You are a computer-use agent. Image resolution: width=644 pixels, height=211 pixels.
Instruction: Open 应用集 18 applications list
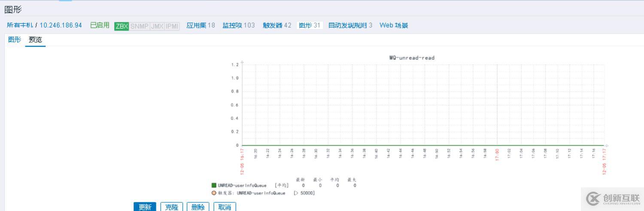(x=201, y=25)
